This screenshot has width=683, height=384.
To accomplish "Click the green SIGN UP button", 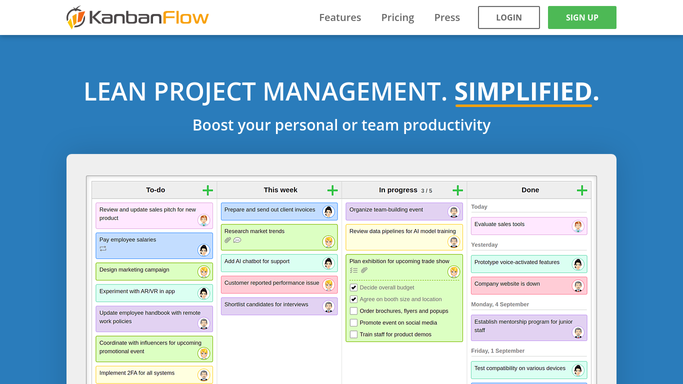I will (x=582, y=17).
